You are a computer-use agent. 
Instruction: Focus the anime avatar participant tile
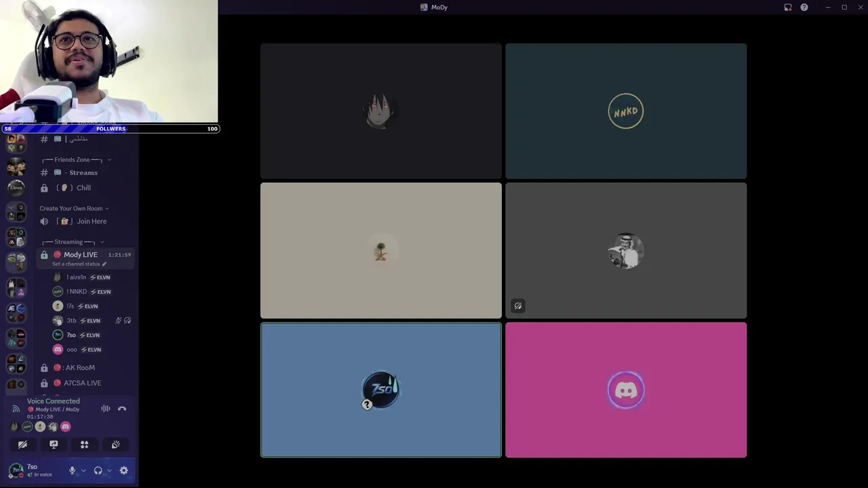click(381, 111)
